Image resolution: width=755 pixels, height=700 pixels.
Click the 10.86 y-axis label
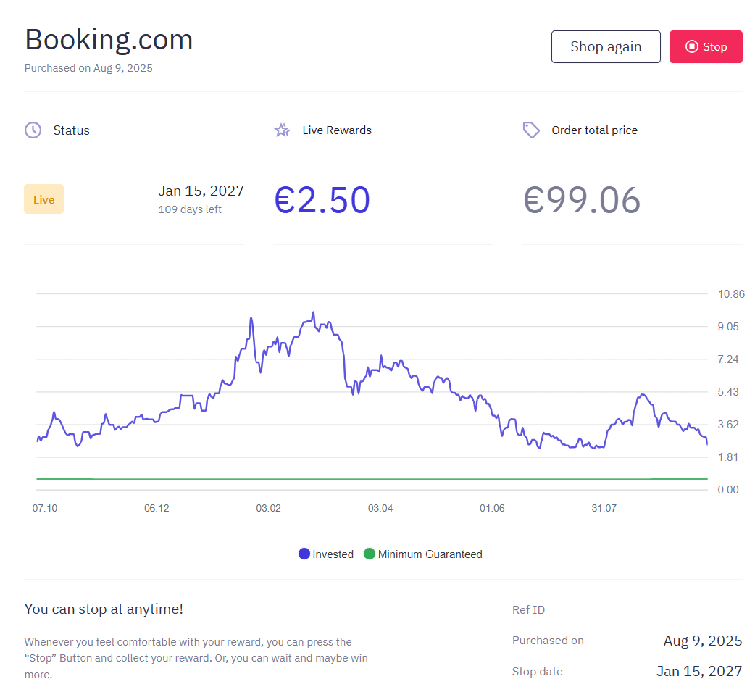click(x=731, y=294)
